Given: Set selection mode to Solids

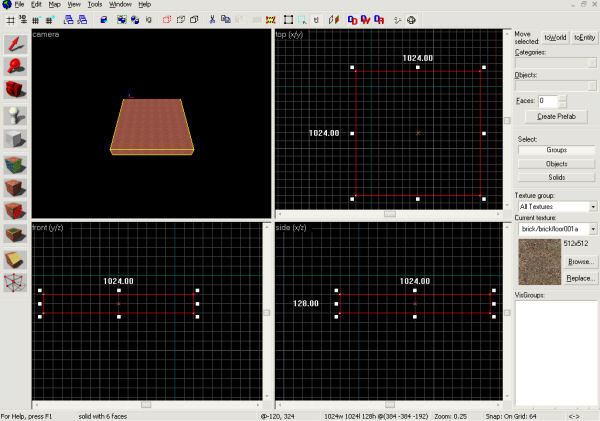Looking at the screenshot, I should tap(556, 177).
